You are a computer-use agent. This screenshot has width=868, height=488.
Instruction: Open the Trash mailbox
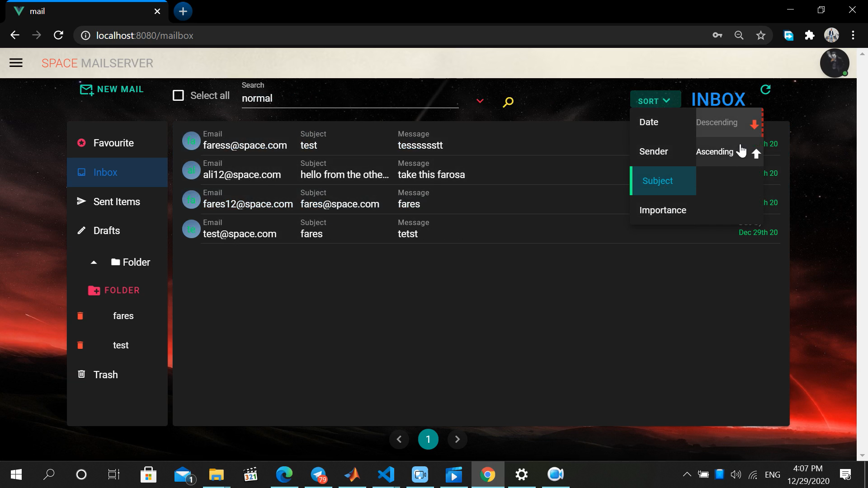105,375
